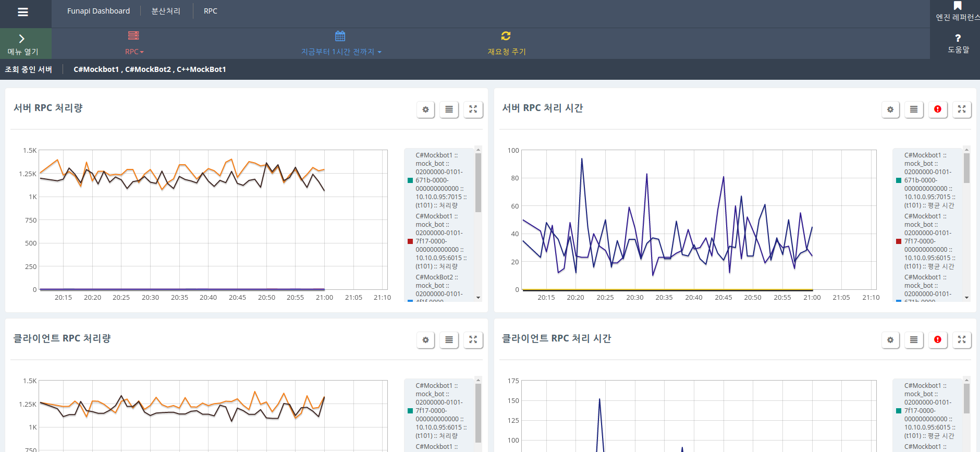
Task: Expand 클라이언트 RPC 처리 시간 chart fullscreen
Action: click(x=962, y=340)
